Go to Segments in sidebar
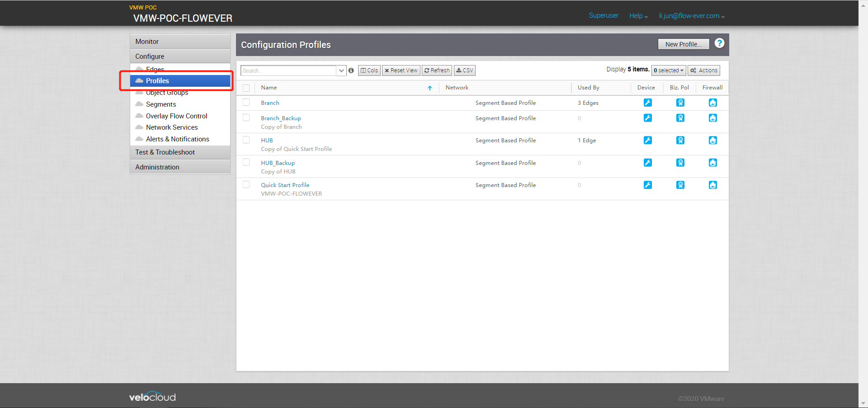The width and height of the screenshot is (868, 408). point(161,104)
